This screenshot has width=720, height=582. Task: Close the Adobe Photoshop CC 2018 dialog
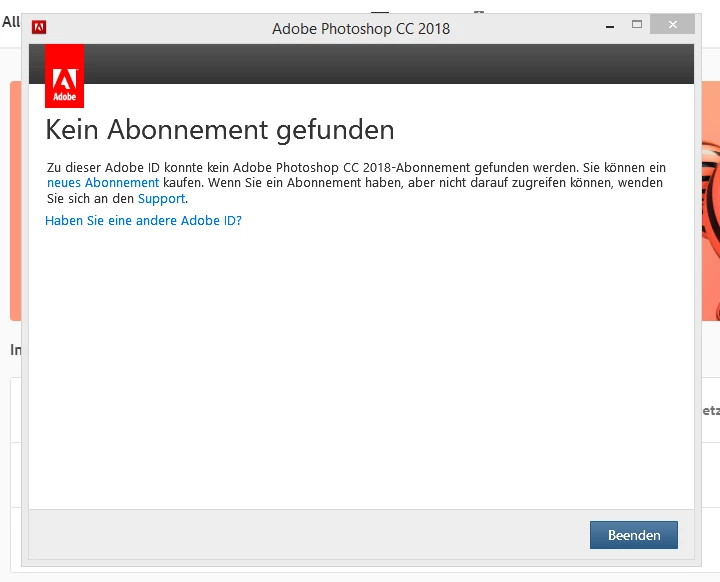point(673,24)
